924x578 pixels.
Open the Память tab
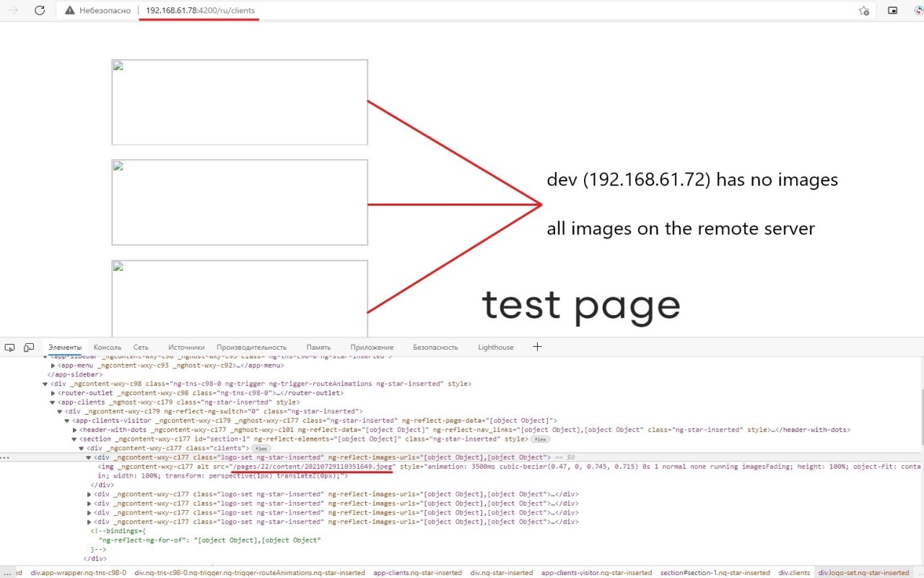click(x=318, y=348)
